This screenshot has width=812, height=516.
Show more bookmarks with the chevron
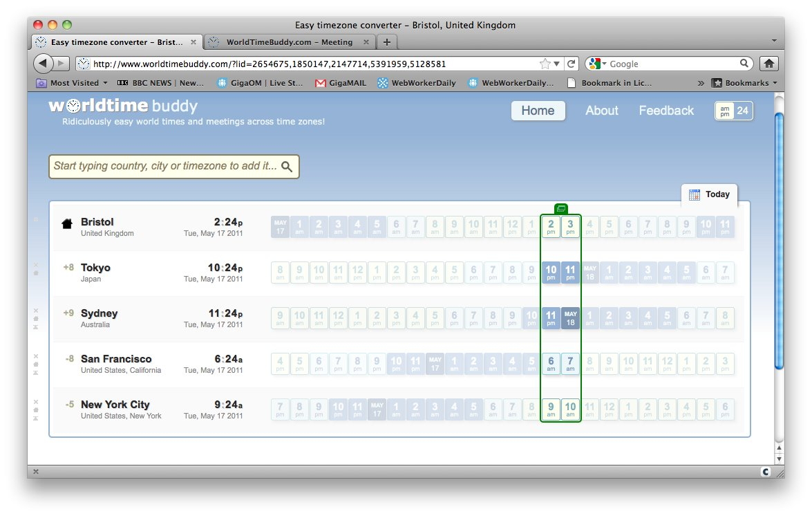(700, 83)
